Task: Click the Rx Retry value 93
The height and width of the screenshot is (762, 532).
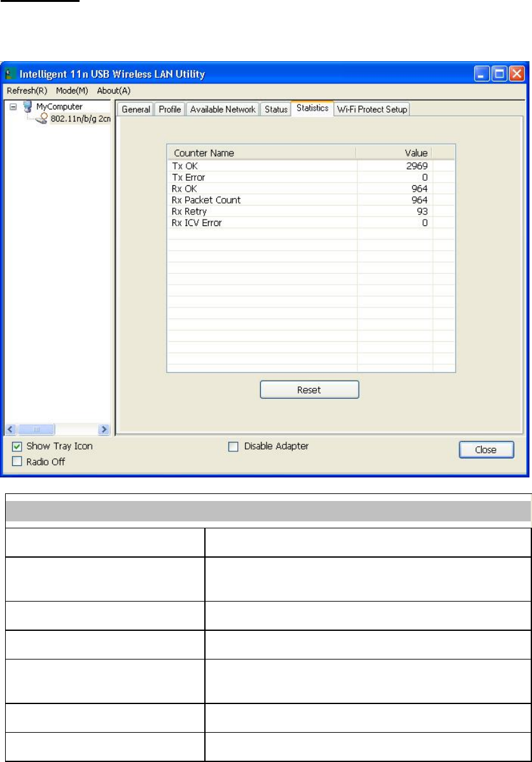Action: coord(422,211)
